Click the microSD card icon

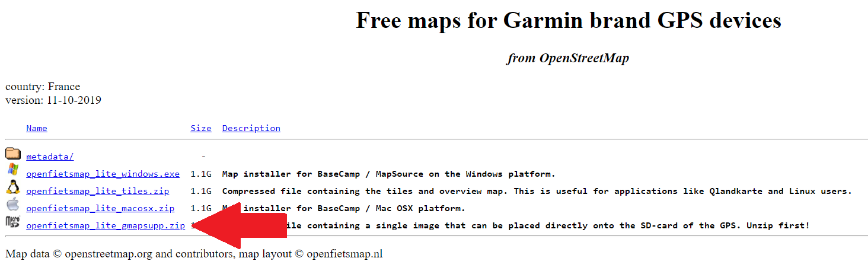click(x=13, y=222)
